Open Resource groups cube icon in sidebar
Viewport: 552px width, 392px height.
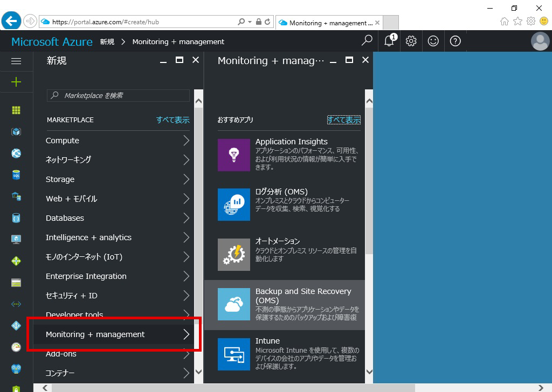tap(16, 132)
